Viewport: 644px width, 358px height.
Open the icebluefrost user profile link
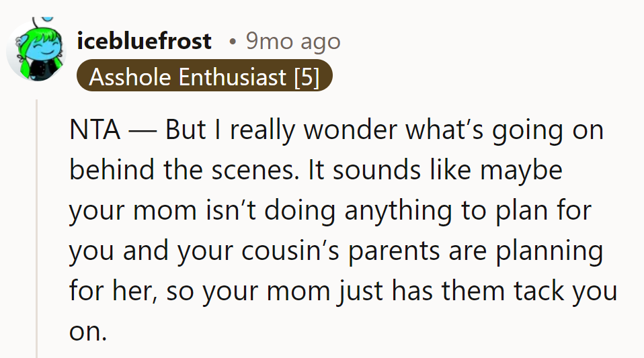pyautogui.click(x=144, y=42)
